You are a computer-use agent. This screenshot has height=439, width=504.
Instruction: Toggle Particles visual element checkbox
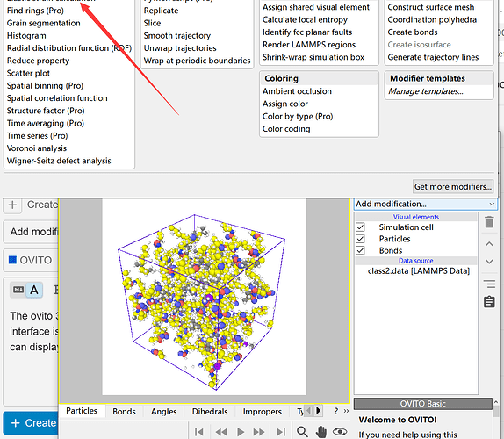pos(360,239)
